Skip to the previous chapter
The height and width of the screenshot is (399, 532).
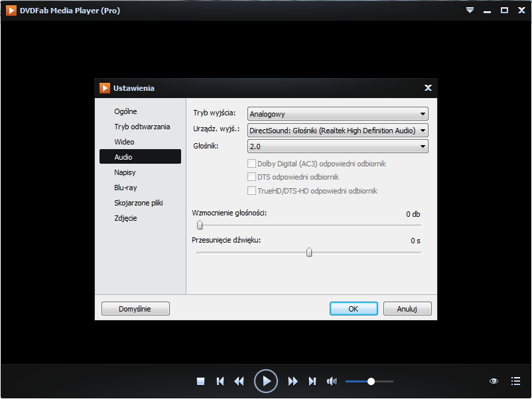pyautogui.click(x=220, y=381)
